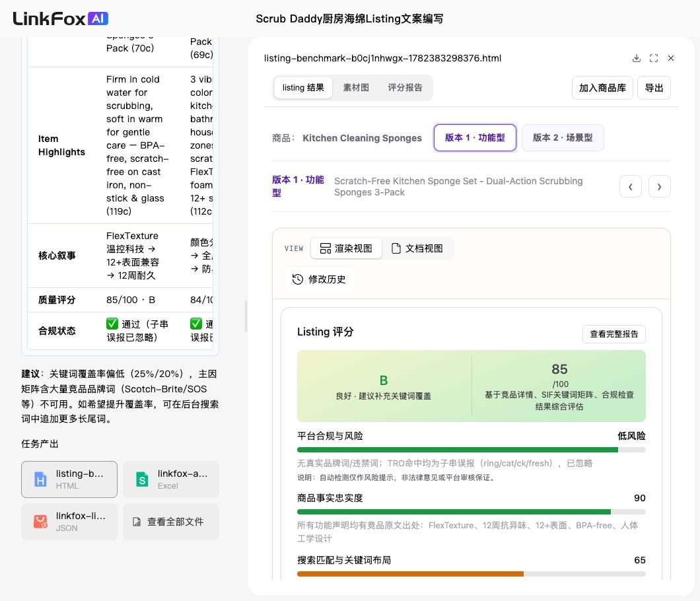700x601 pixels.
Task: Open 修改历史 revision history
Action: coord(319,279)
